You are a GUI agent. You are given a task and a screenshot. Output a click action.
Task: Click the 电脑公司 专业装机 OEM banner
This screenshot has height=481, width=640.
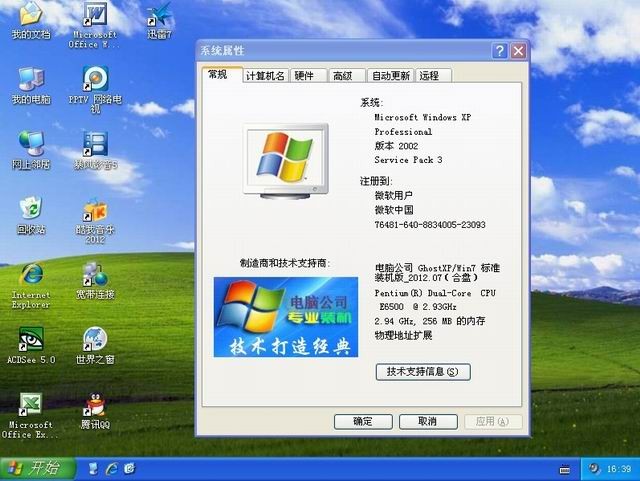pos(286,317)
